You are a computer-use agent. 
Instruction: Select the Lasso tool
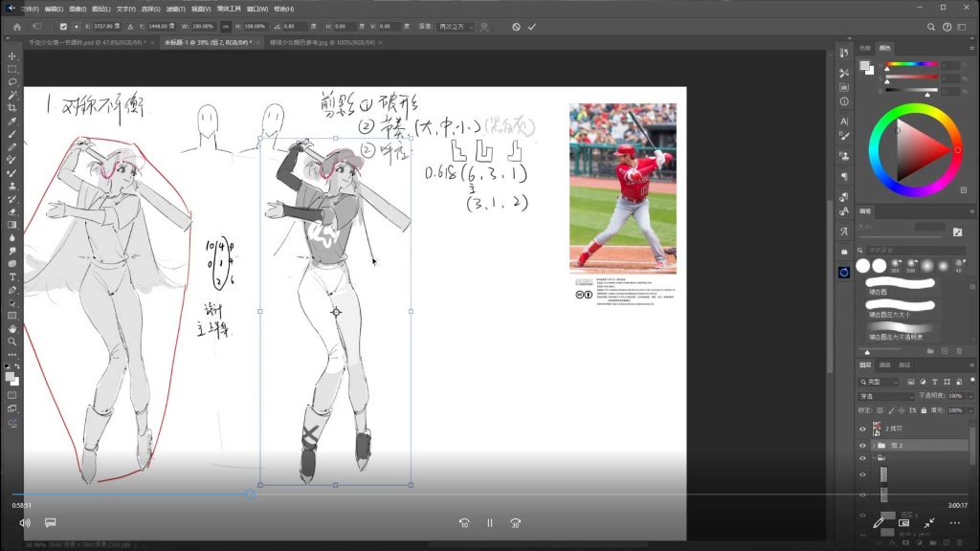pyautogui.click(x=11, y=82)
